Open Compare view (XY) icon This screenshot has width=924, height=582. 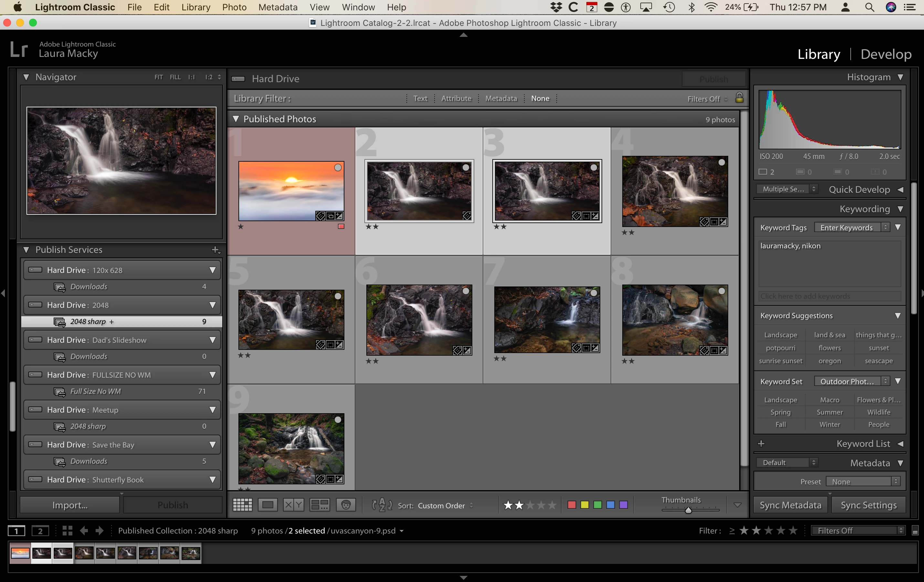294,505
